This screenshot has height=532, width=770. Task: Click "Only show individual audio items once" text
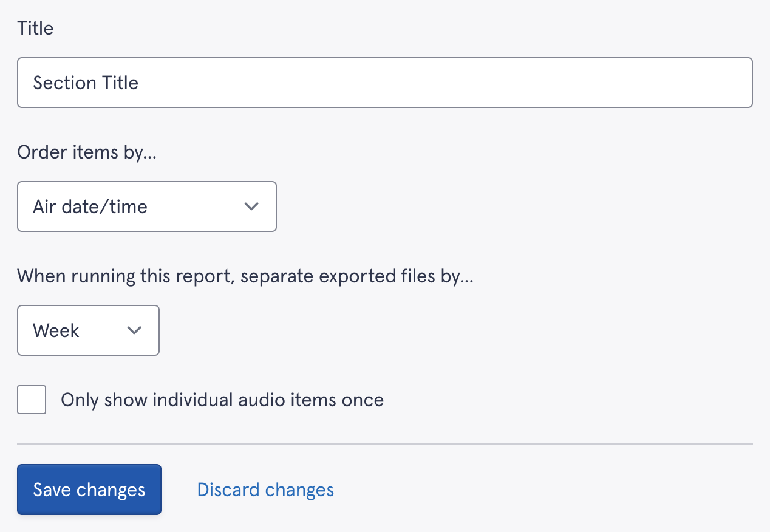coord(222,400)
